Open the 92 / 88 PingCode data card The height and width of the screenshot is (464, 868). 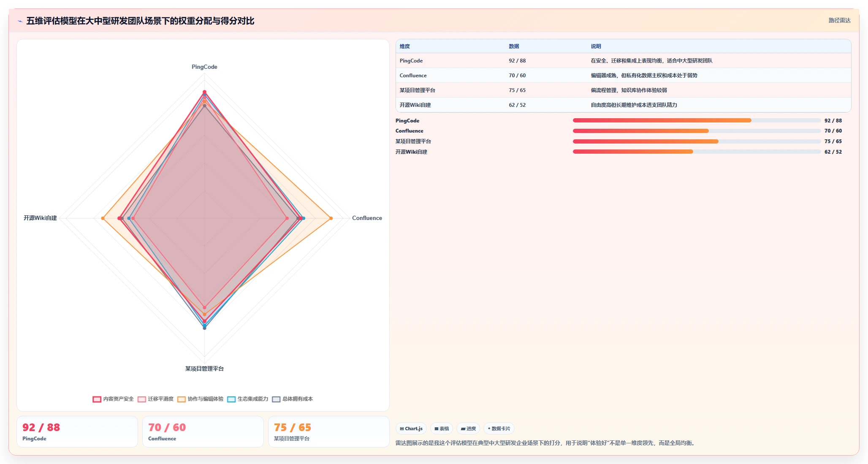tap(77, 431)
